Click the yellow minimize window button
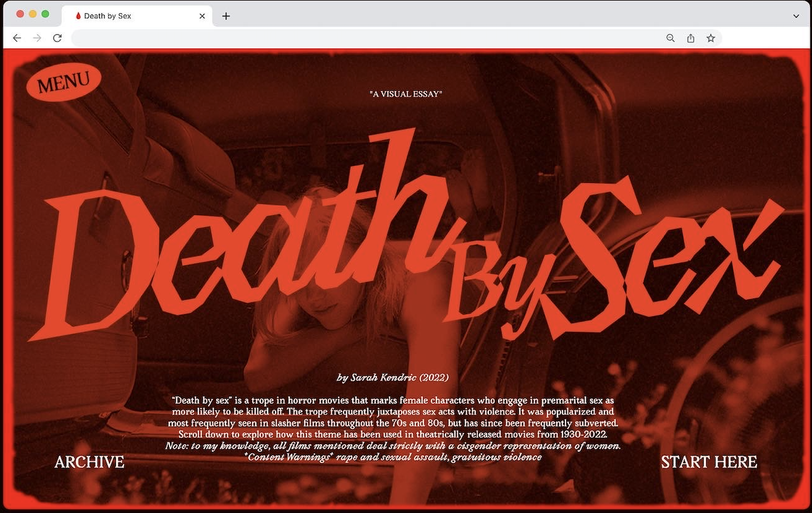Screen dimensions: 812x513 click(x=32, y=14)
